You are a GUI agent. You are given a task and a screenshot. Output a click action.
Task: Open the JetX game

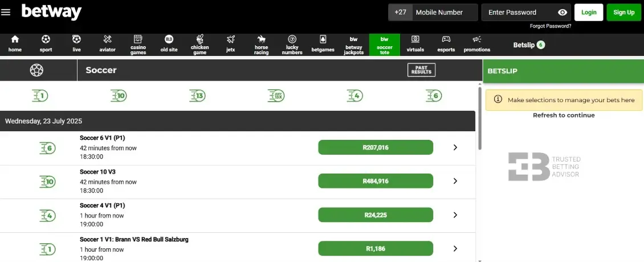[230, 45]
